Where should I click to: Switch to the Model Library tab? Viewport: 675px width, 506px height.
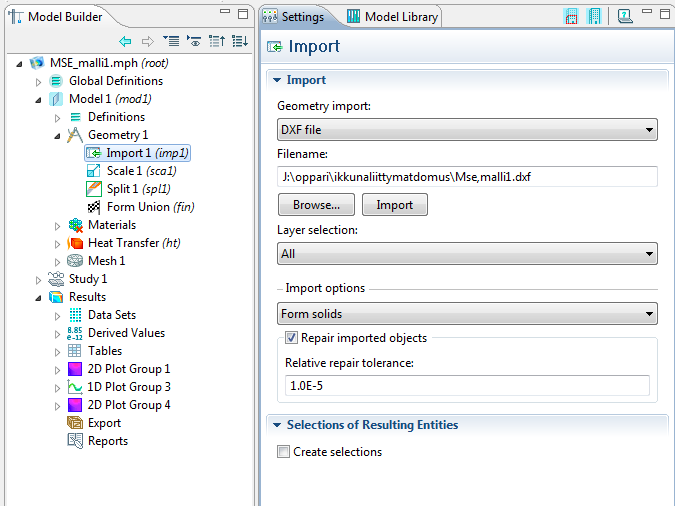(x=392, y=17)
